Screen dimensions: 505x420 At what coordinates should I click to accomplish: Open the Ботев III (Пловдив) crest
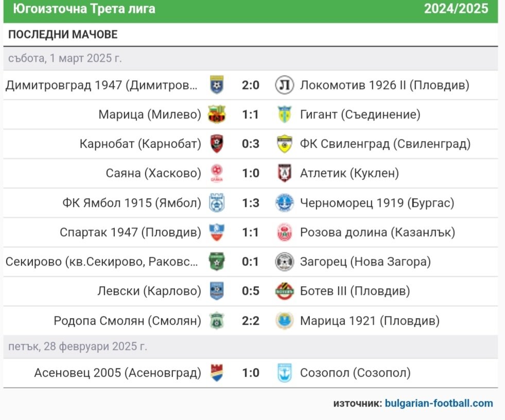(x=284, y=291)
